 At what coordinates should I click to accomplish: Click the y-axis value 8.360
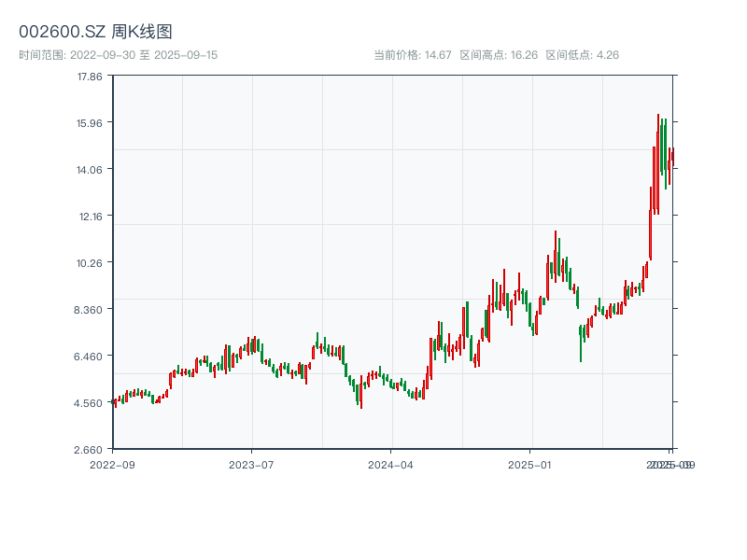pyautogui.click(x=88, y=310)
